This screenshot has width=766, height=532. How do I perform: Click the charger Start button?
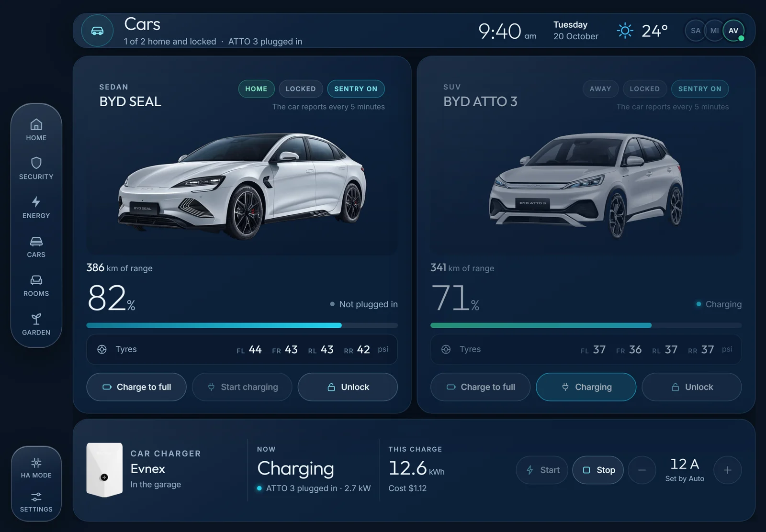pyautogui.click(x=542, y=470)
